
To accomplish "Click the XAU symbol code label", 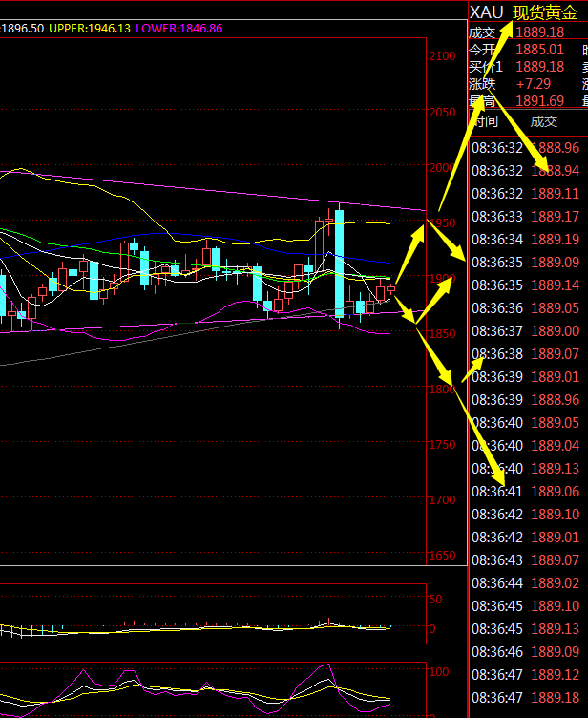I will 488,12.
